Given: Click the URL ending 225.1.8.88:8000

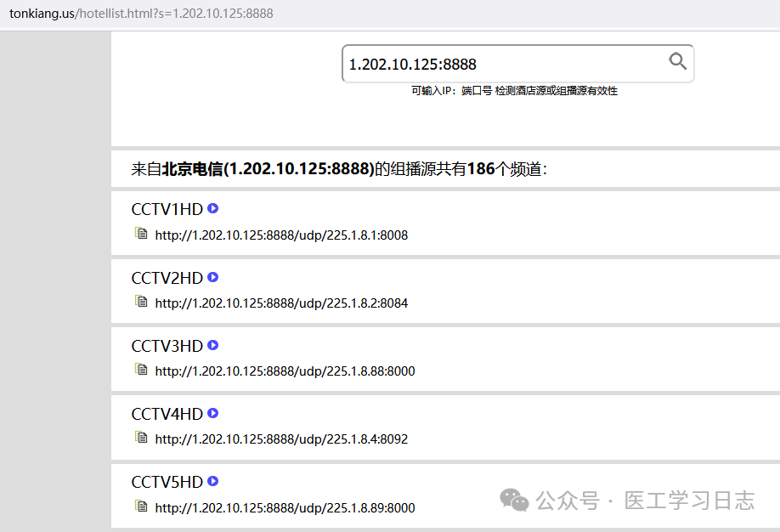Looking at the screenshot, I should tap(285, 371).
